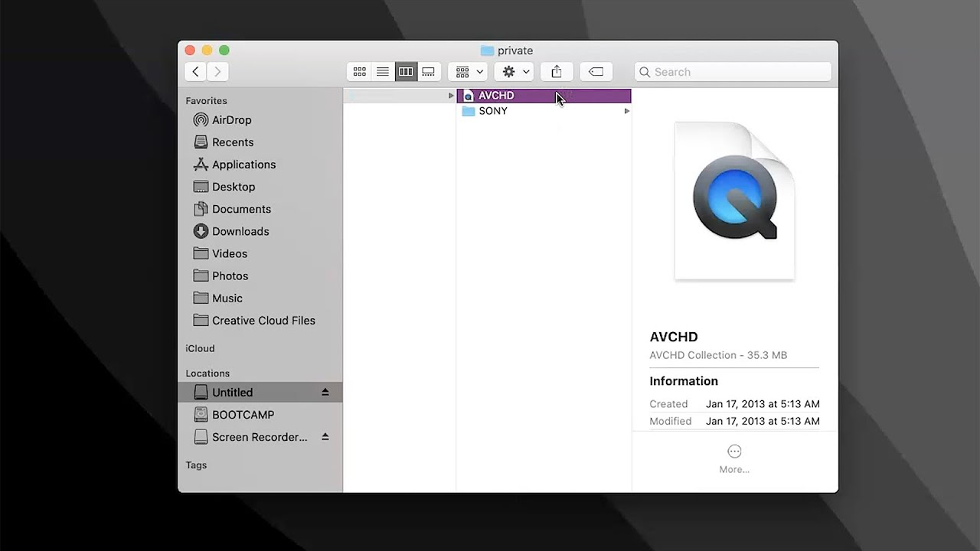Image resolution: width=980 pixels, height=551 pixels.
Task: Click the Favorites section header
Action: 206,101
